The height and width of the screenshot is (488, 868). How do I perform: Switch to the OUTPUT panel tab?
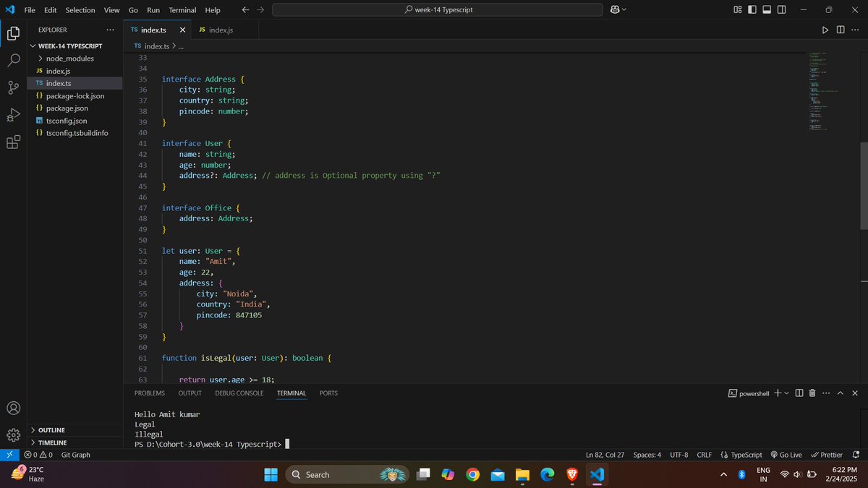tap(190, 393)
